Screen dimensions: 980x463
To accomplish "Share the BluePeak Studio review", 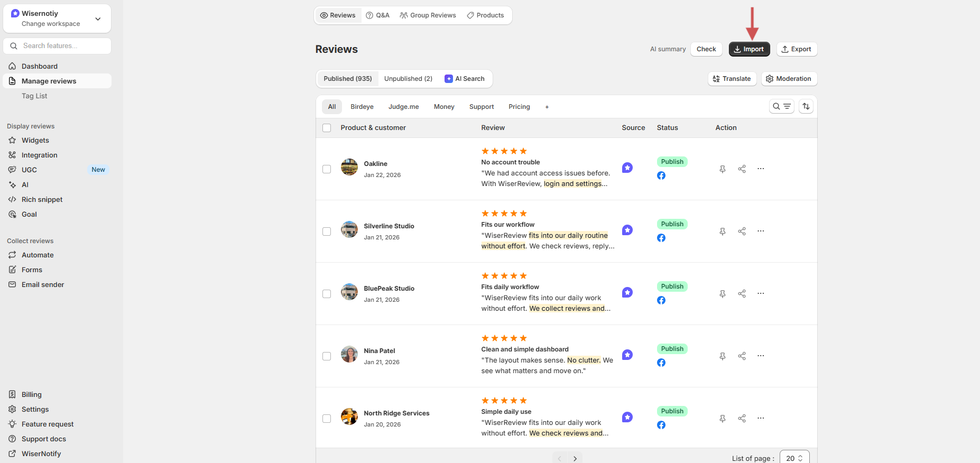I will [742, 294].
